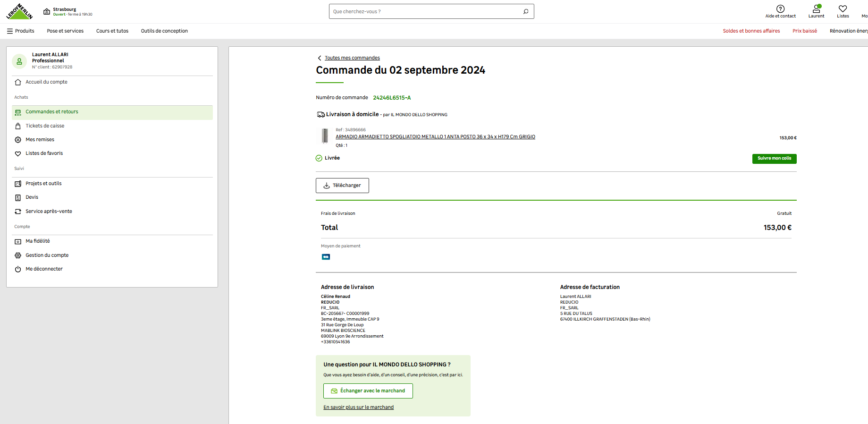Image resolution: width=868 pixels, height=424 pixels.
Task: Open the Laurent account icon
Action: pyautogui.click(x=816, y=9)
